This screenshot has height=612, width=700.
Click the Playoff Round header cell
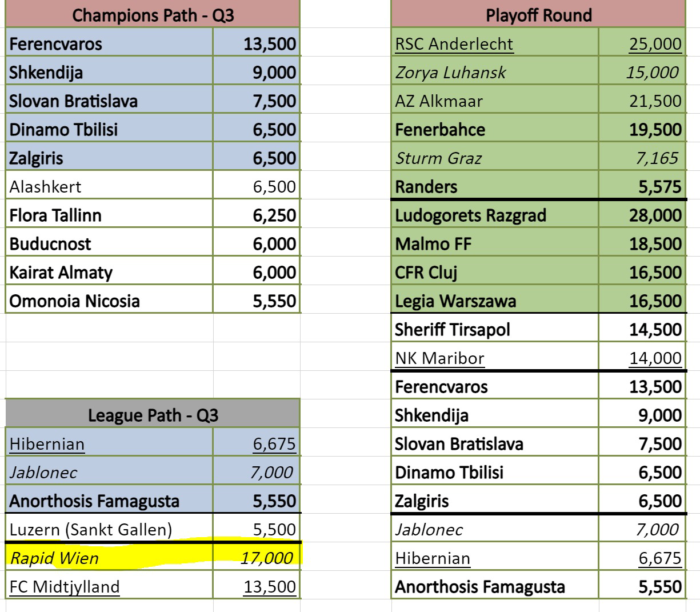(538, 15)
